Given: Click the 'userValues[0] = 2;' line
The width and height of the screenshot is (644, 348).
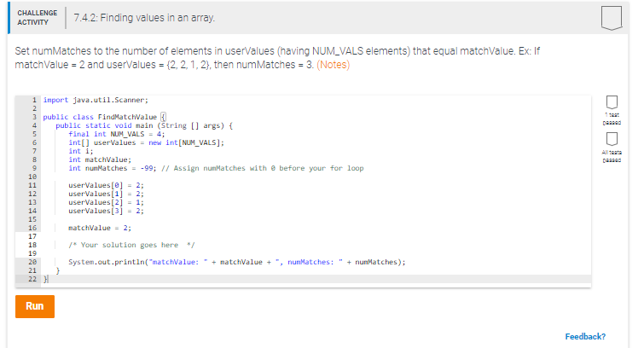Looking at the screenshot, I should tap(106, 185).
